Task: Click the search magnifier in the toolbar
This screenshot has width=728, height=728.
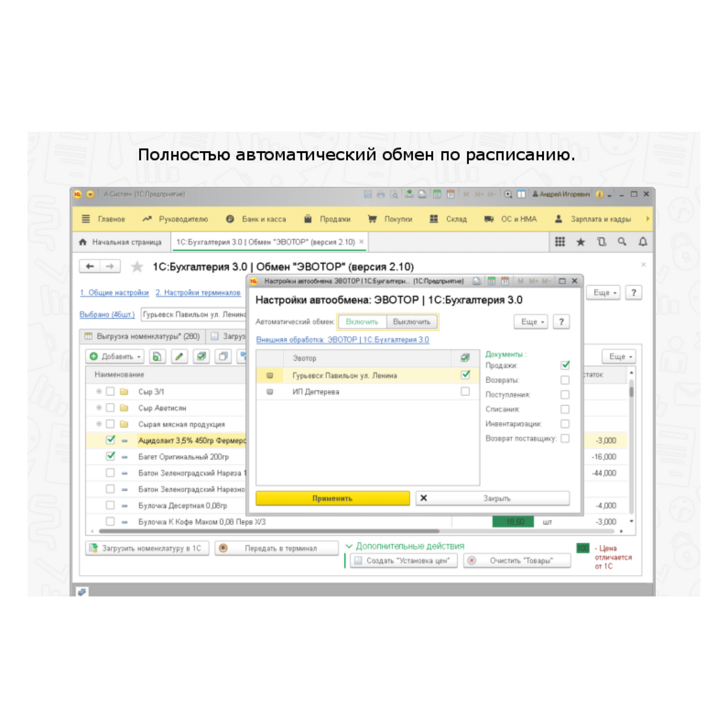Action: click(x=622, y=242)
